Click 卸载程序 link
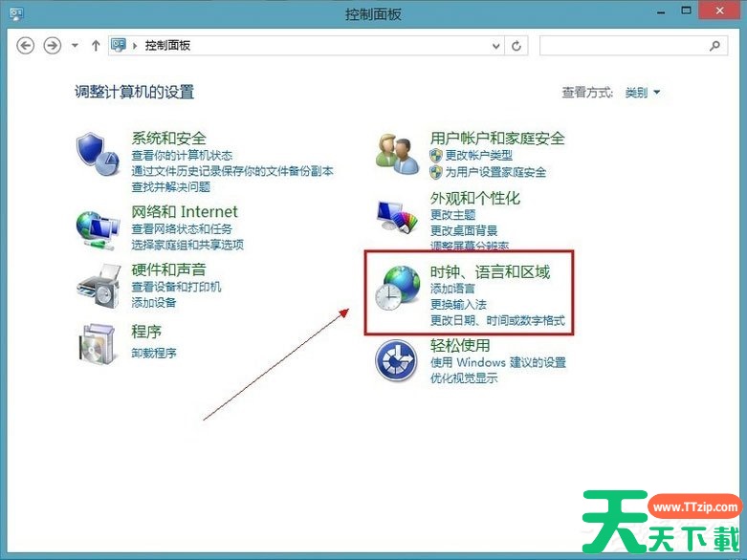The width and height of the screenshot is (747, 560). [x=154, y=353]
